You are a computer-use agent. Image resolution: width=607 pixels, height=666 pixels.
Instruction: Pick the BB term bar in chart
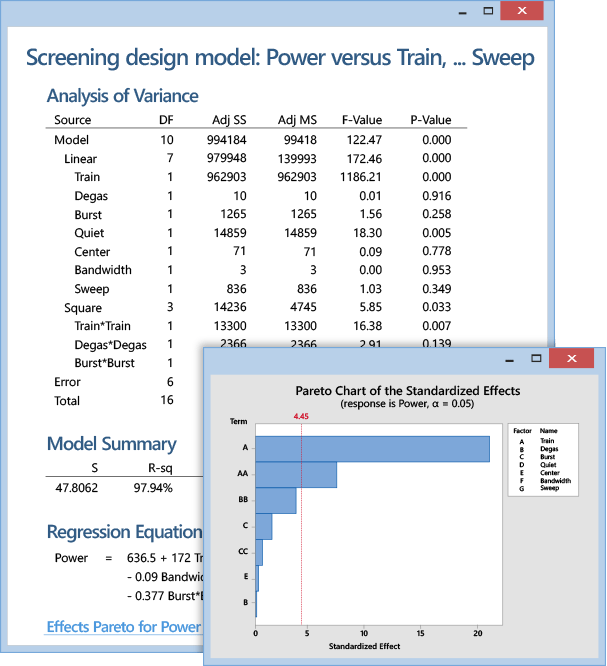point(276,500)
